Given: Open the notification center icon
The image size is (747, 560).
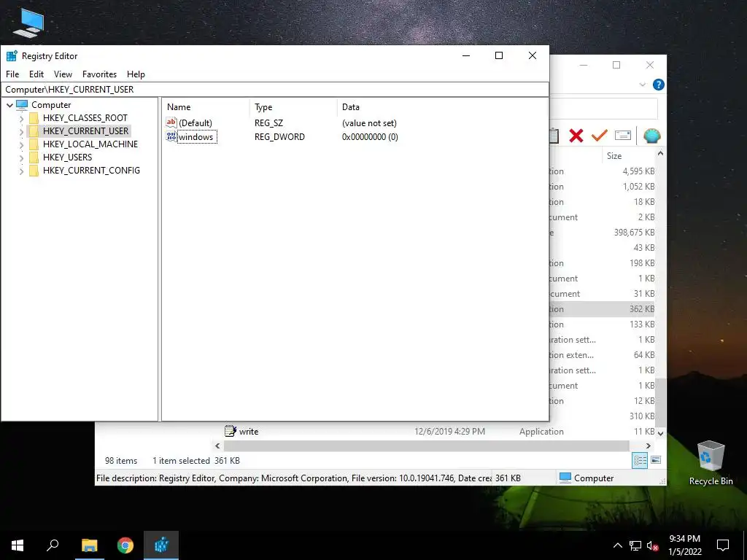Looking at the screenshot, I should (723, 545).
